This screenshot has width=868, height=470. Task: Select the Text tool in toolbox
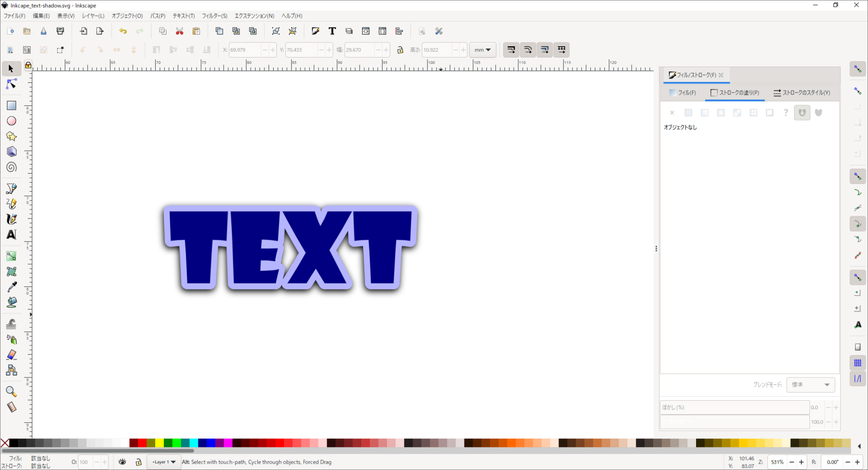pyautogui.click(x=11, y=235)
